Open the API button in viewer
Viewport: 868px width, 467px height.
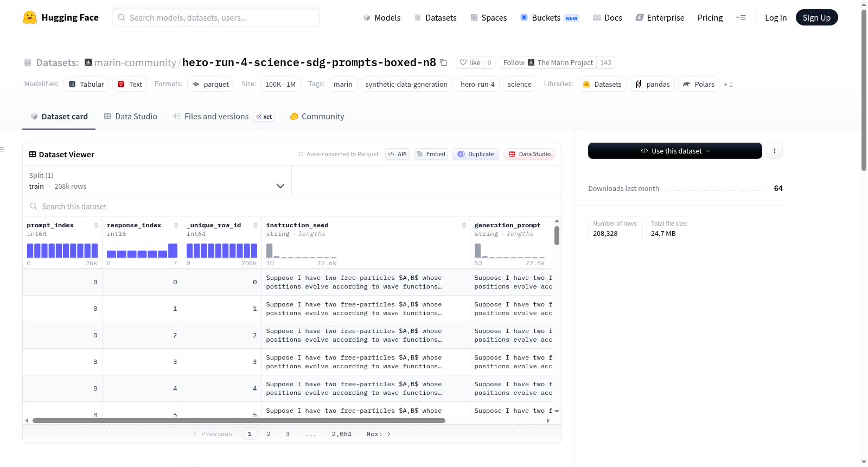click(x=397, y=154)
